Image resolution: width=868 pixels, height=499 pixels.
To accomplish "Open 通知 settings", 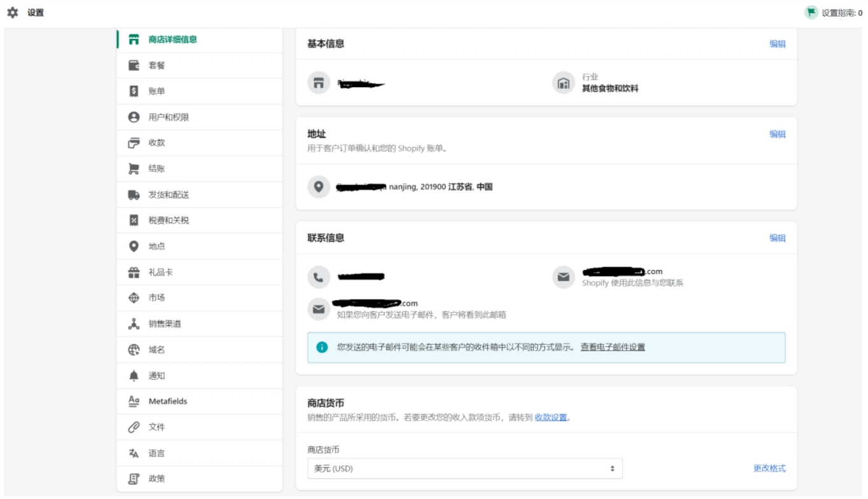I will [x=200, y=376].
